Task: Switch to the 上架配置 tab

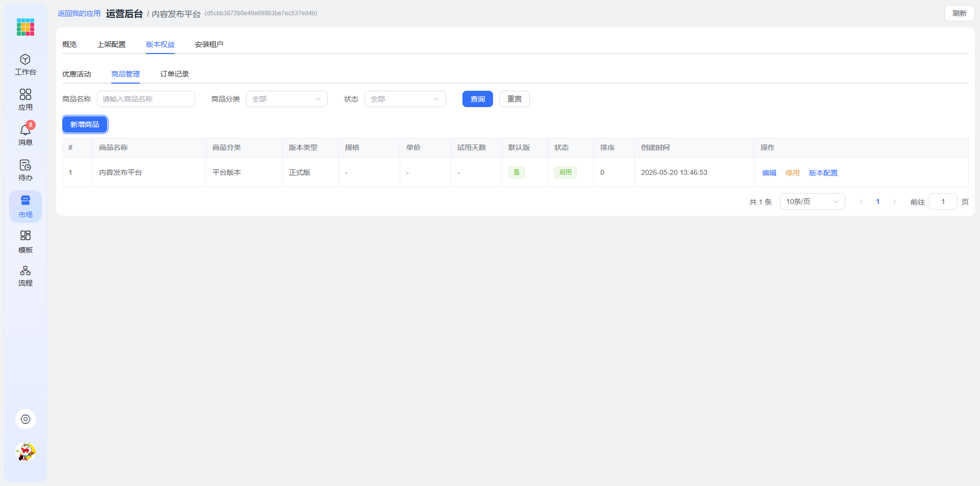Action: pyautogui.click(x=111, y=44)
